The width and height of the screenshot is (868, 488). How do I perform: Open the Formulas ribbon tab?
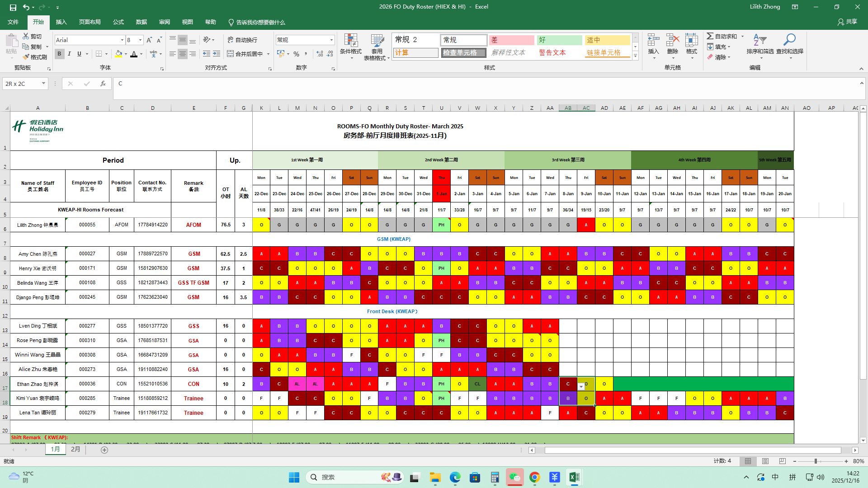pos(118,22)
